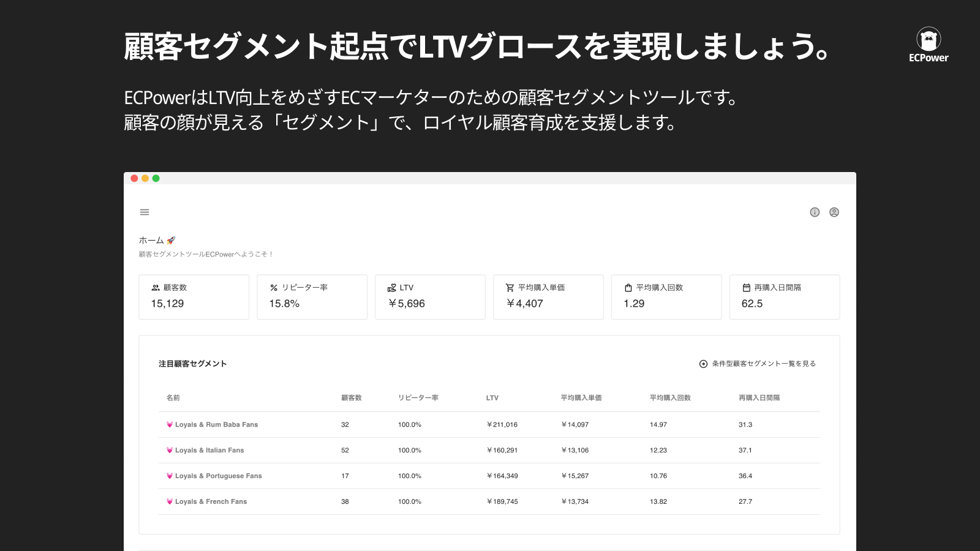Screen dimensions: 980x551
Task: Open the user account icon
Action: pos(834,212)
